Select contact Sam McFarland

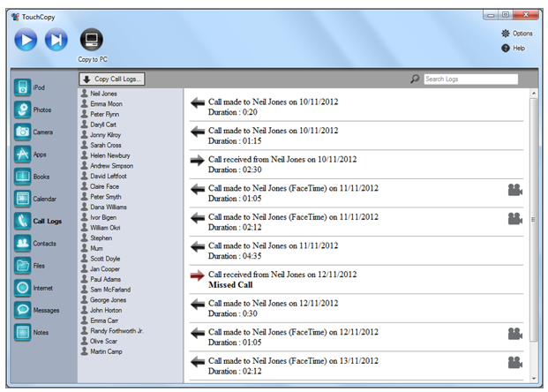point(106,290)
